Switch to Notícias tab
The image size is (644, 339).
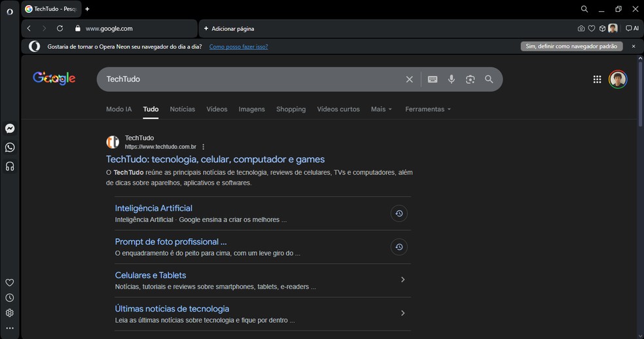(183, 109)
